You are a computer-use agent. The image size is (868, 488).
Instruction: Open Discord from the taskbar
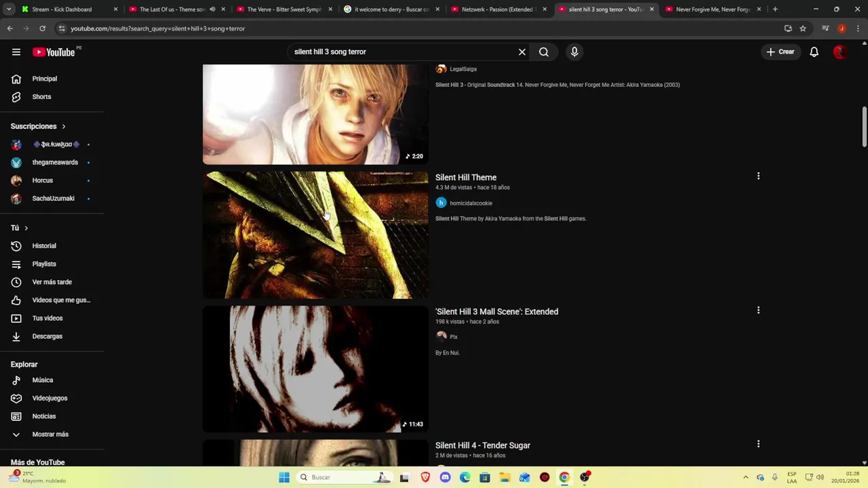[x=445, y=477]
